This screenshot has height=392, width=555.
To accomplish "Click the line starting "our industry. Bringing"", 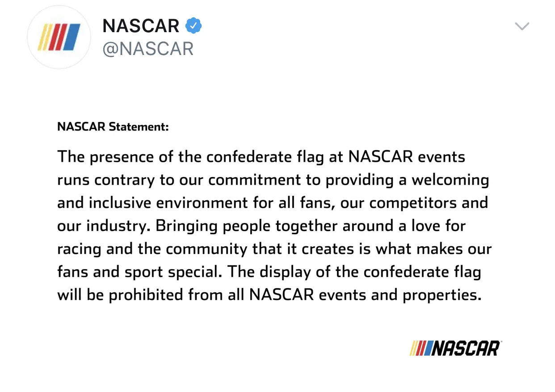I will (261, 226).
